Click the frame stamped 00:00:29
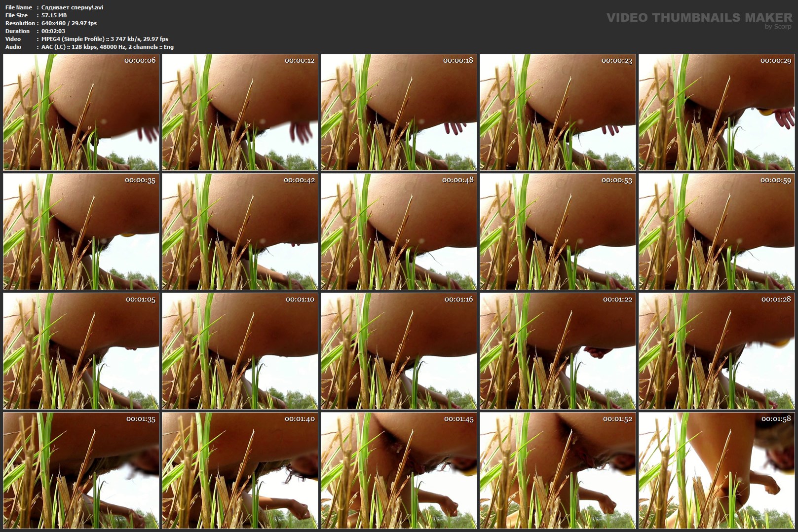This screenshot has height=532, width=798. [x=717, y=113]
